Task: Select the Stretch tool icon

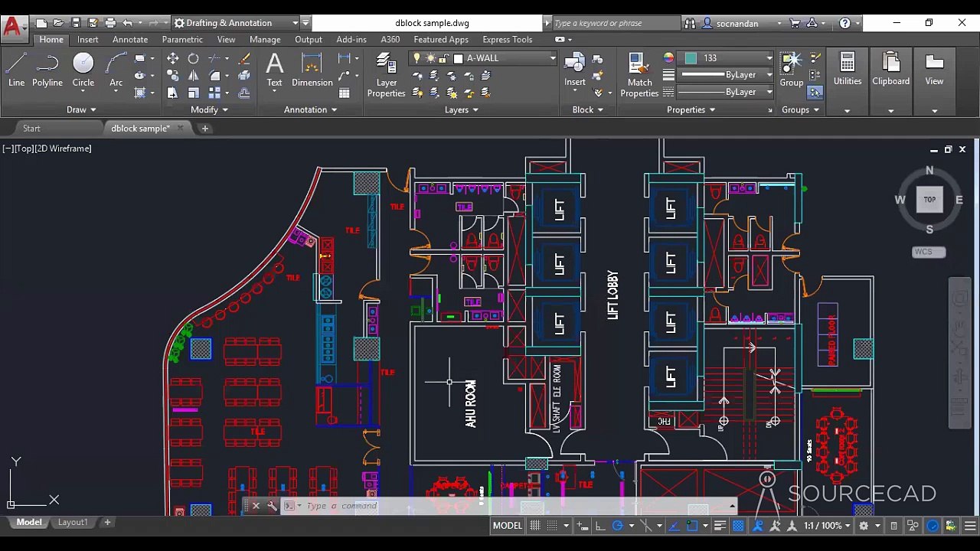Action: (173, 93)
